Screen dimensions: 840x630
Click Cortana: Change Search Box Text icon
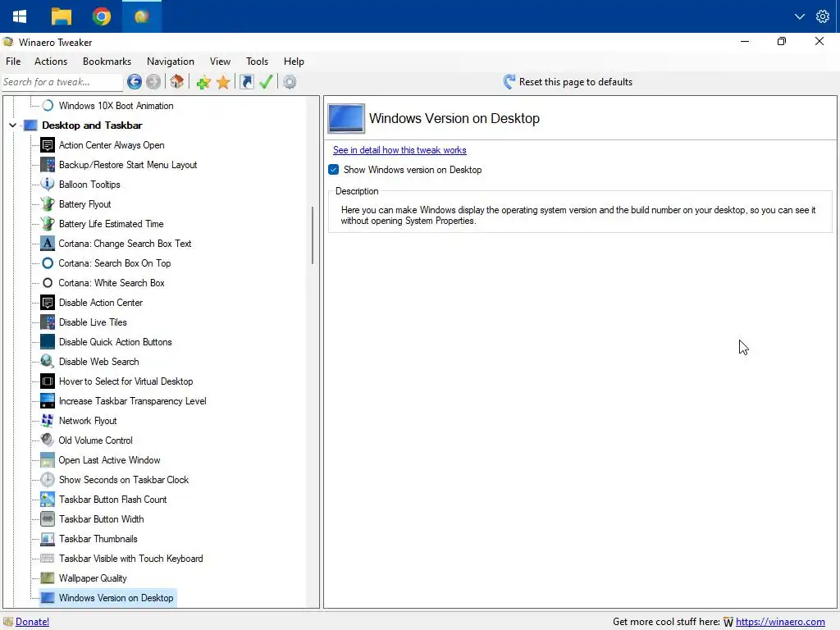(48, 243)
